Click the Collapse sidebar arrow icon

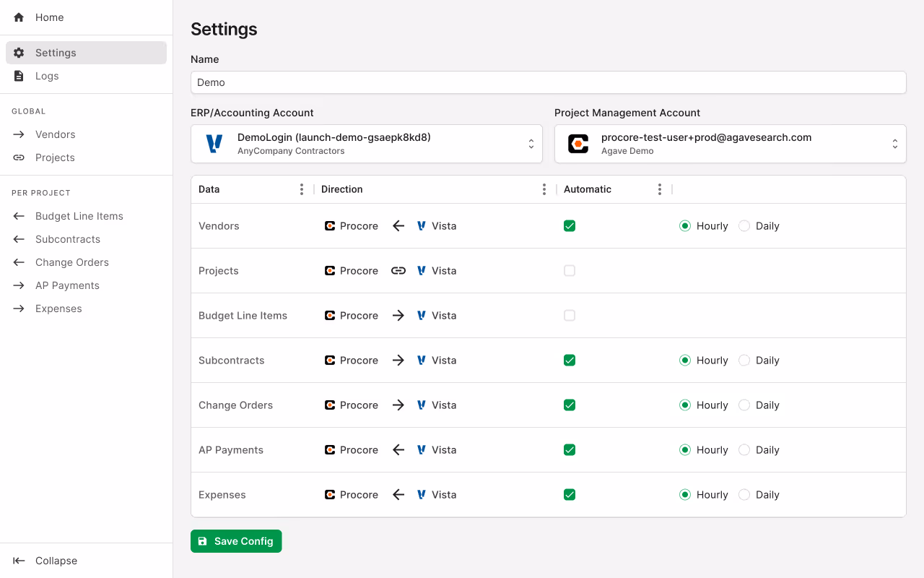pos(19,561)
